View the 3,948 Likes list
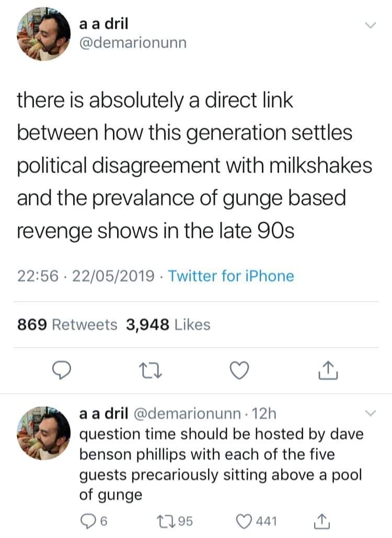Viewport: 392px width, 538px height. [x=168, y=325]
